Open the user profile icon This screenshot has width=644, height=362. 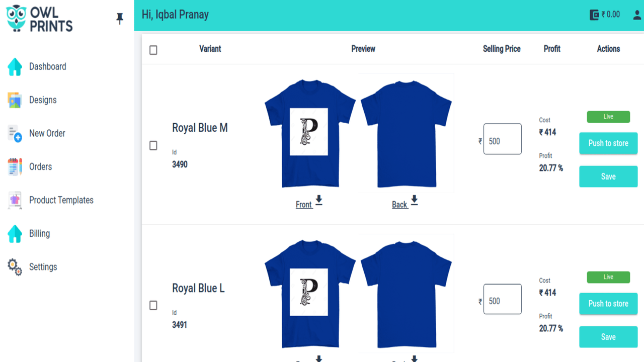(x=637, y=15)
